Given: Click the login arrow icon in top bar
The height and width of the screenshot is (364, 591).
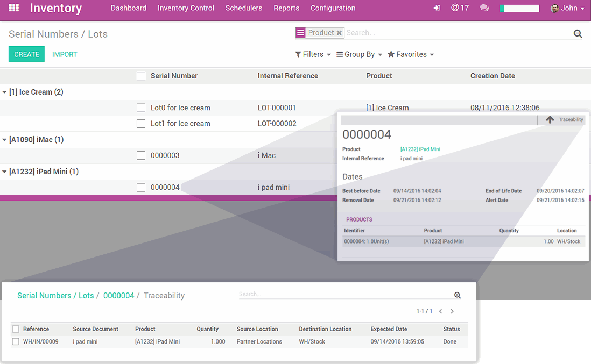Looking at the screenshot, I should [x=437, y=8].
